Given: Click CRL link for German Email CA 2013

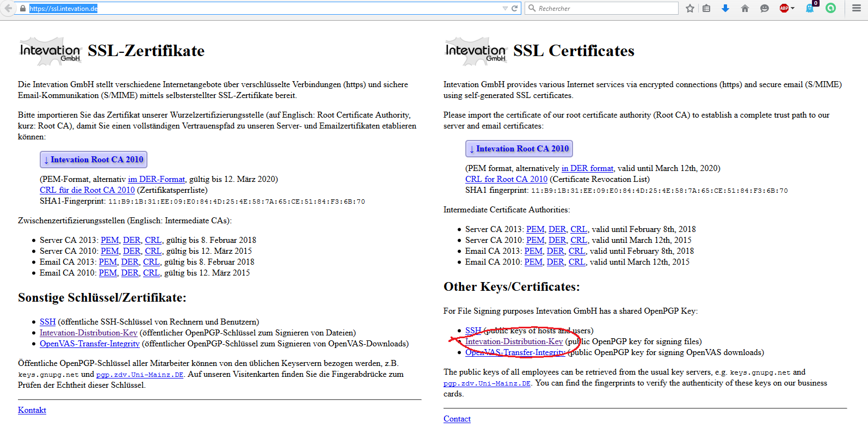Looking at the screenshot, I should (151, 262).
